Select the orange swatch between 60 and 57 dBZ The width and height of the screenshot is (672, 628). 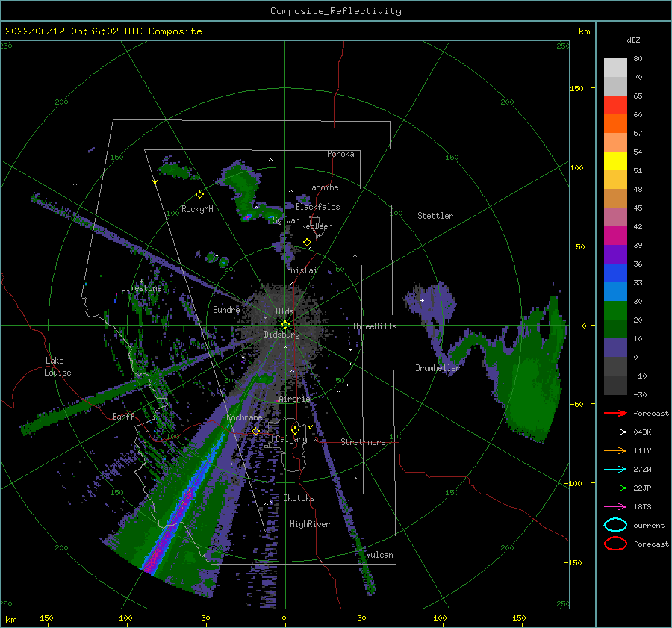point(615,123)
